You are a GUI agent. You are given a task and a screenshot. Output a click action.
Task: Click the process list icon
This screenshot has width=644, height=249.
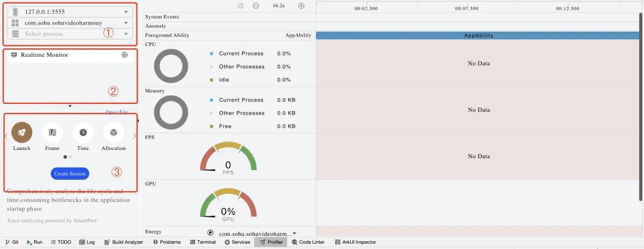tap(15, 34)
